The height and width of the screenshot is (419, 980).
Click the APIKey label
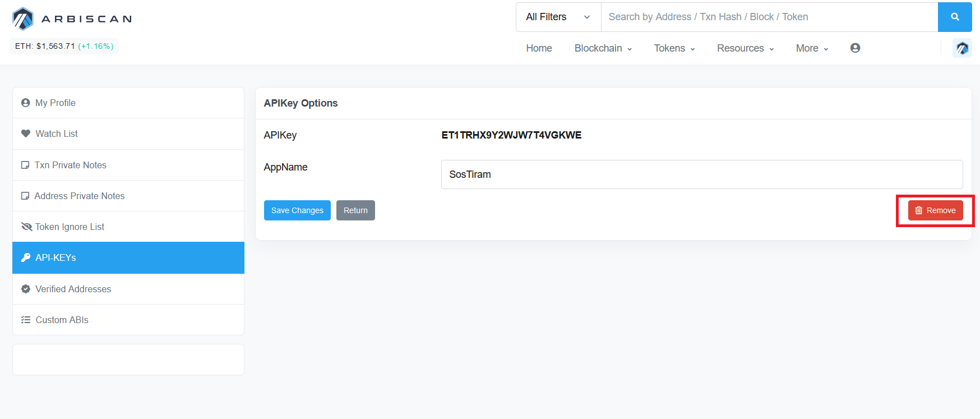[x=280, y=135]
